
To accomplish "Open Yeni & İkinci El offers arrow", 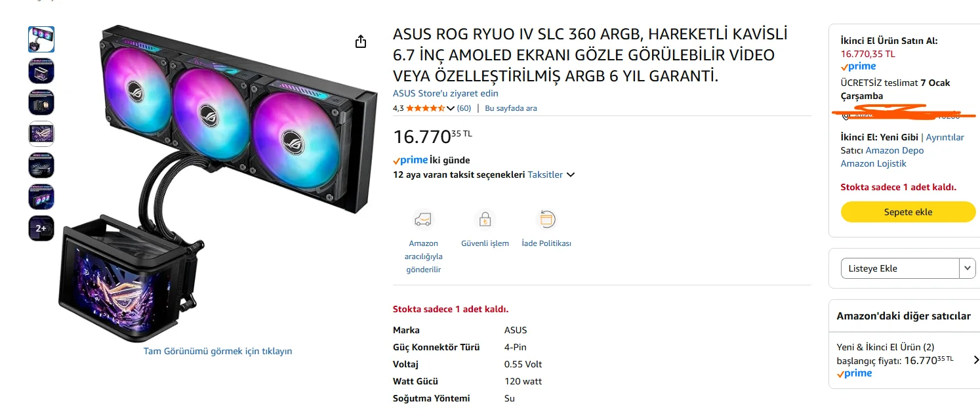I will point(975,359).
